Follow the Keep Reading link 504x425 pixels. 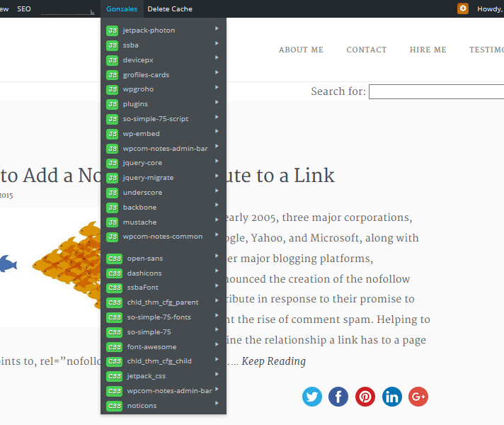273,361
